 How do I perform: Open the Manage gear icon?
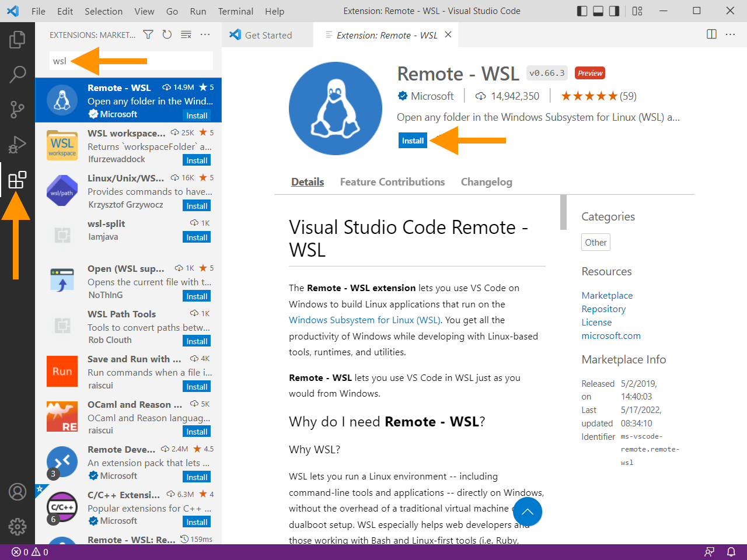(x=18, y=527)
